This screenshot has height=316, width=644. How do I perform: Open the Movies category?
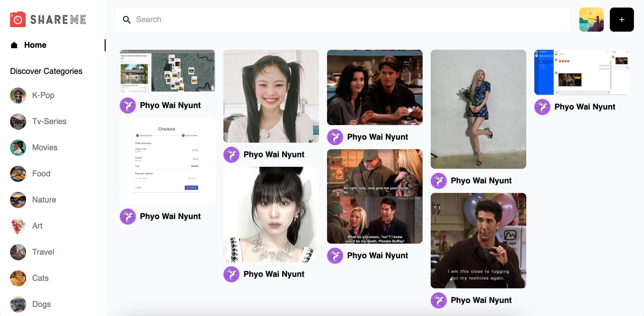coord(45,147)
